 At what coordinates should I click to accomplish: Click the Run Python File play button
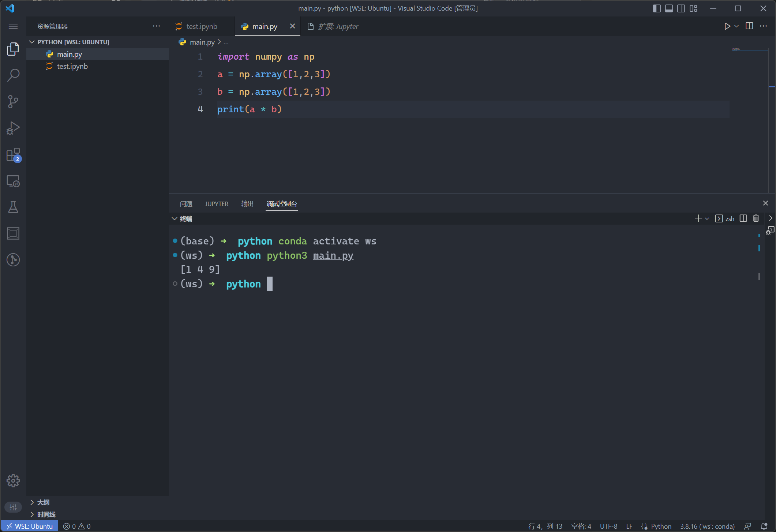727,26
